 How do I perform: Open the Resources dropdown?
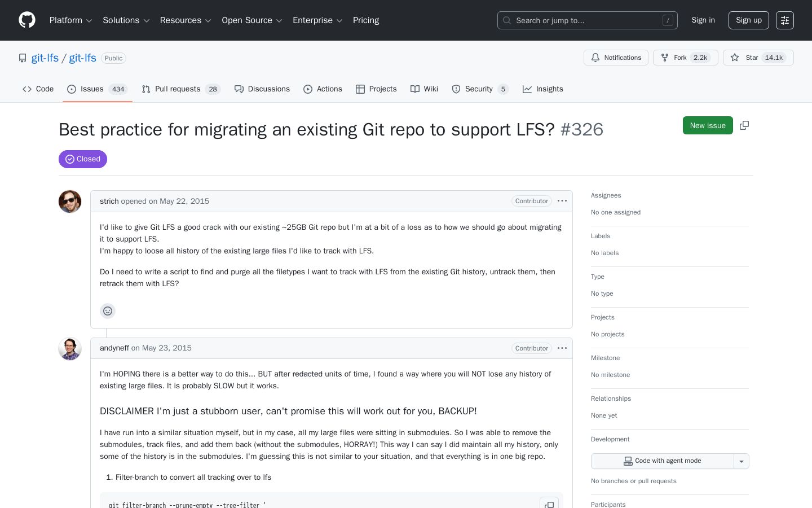pyautogui.click(x=186, y=20)
